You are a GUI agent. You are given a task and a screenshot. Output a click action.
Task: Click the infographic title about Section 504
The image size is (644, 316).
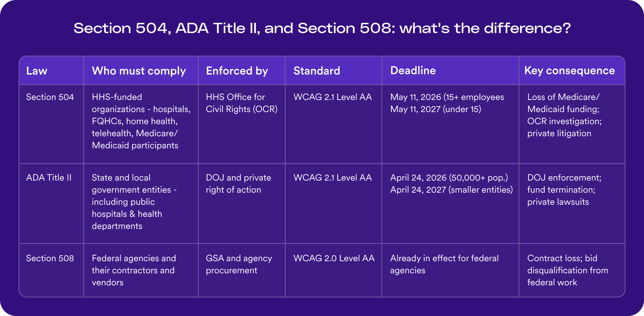coord(322,28)
